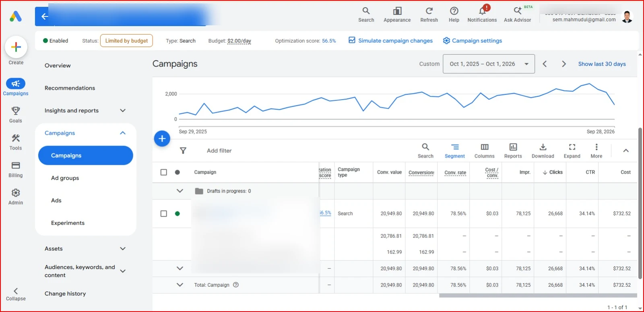Viewport: 644px width, 312px height.
Task: Open Billing in left rail
Action: [x=16, y=169]
